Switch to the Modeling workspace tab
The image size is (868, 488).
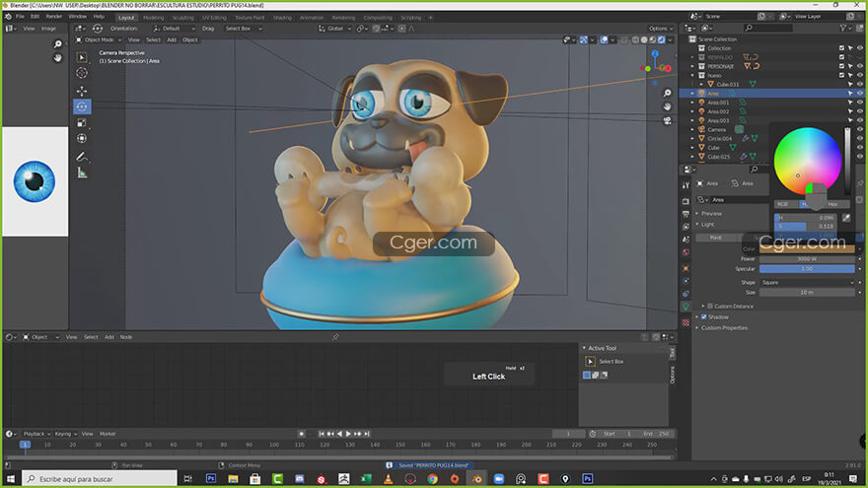pyautogui.click(x=153, y=18)
